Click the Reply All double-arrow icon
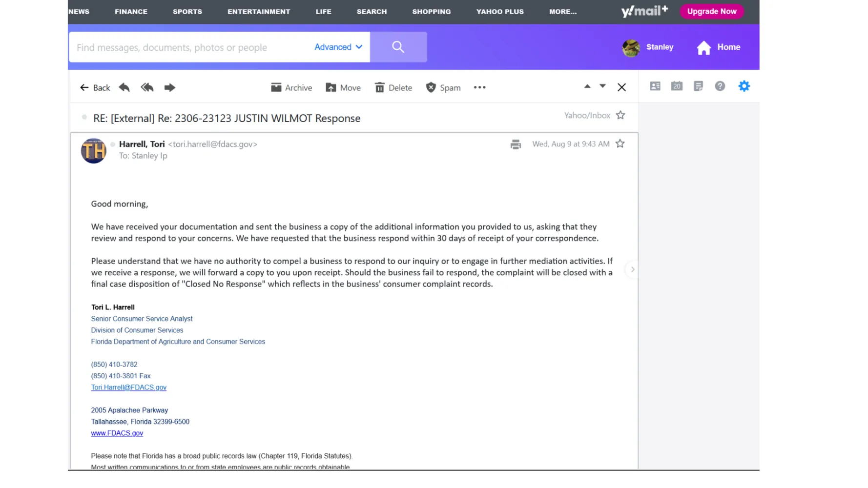 point(147,87)
